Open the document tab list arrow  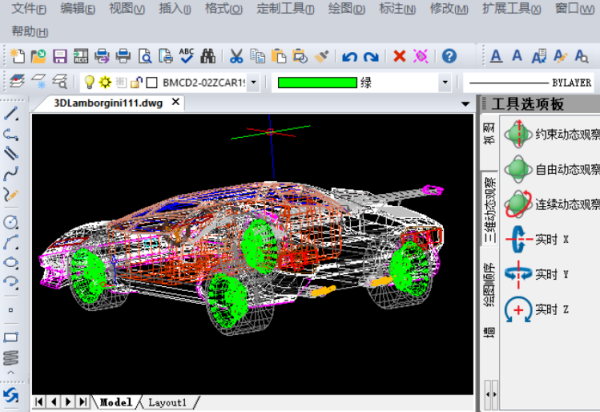point(465,103)
